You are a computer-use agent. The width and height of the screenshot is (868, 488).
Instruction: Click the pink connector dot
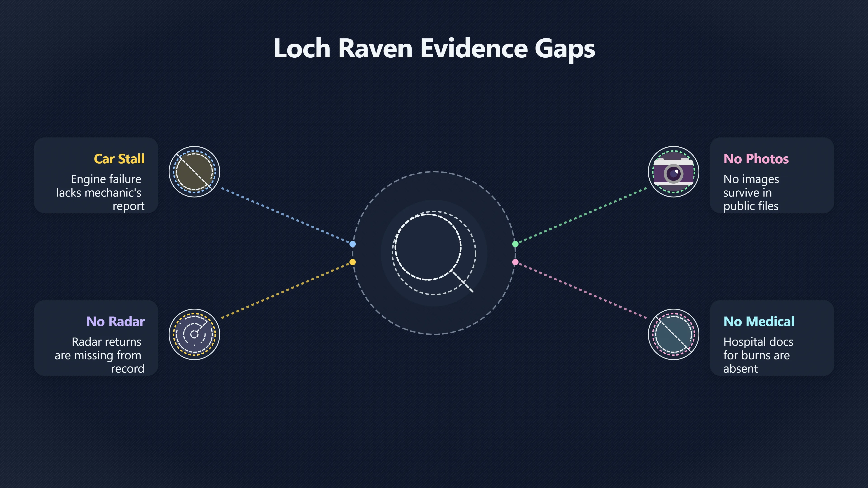515,262
